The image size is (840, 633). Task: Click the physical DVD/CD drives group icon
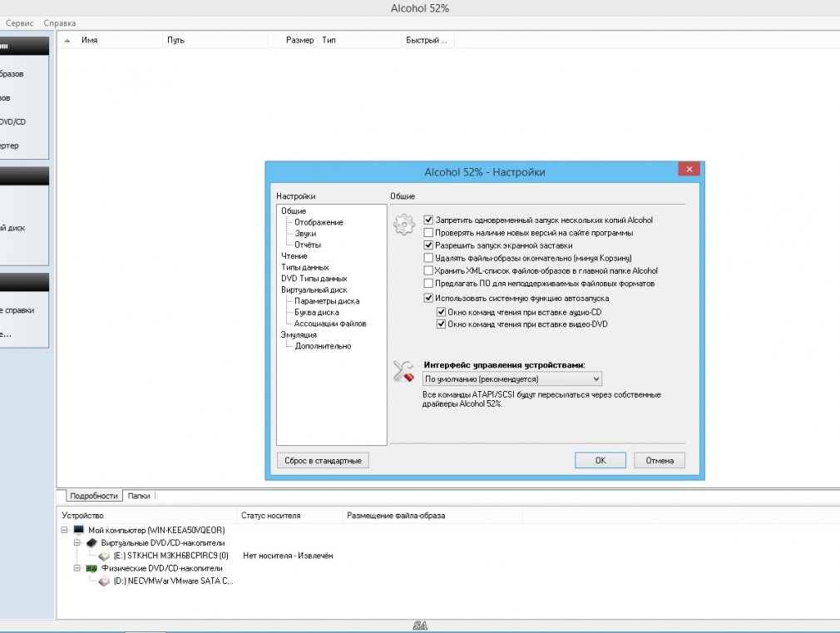point(91,568)
